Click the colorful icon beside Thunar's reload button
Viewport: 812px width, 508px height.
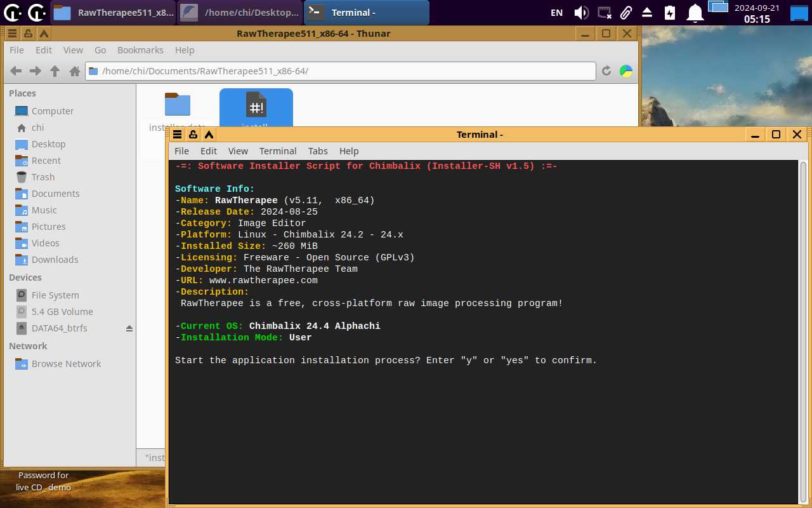(x=626, y=71)
